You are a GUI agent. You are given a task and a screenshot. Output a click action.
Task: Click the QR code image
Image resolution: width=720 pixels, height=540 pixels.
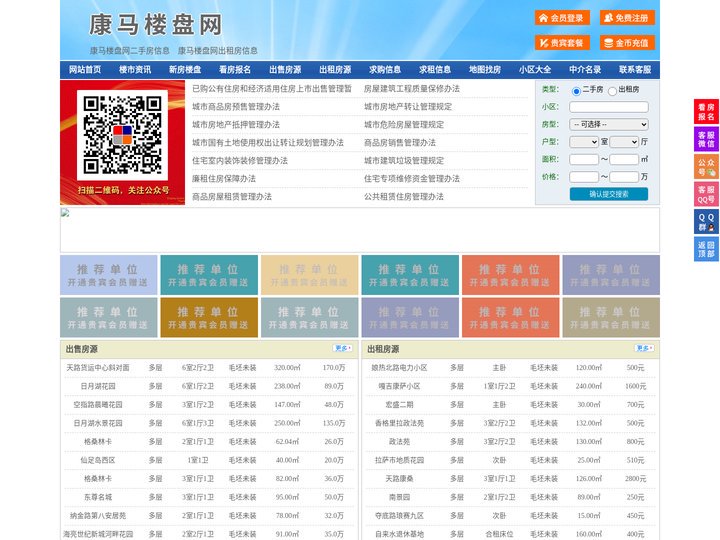(x=122, y=135)
